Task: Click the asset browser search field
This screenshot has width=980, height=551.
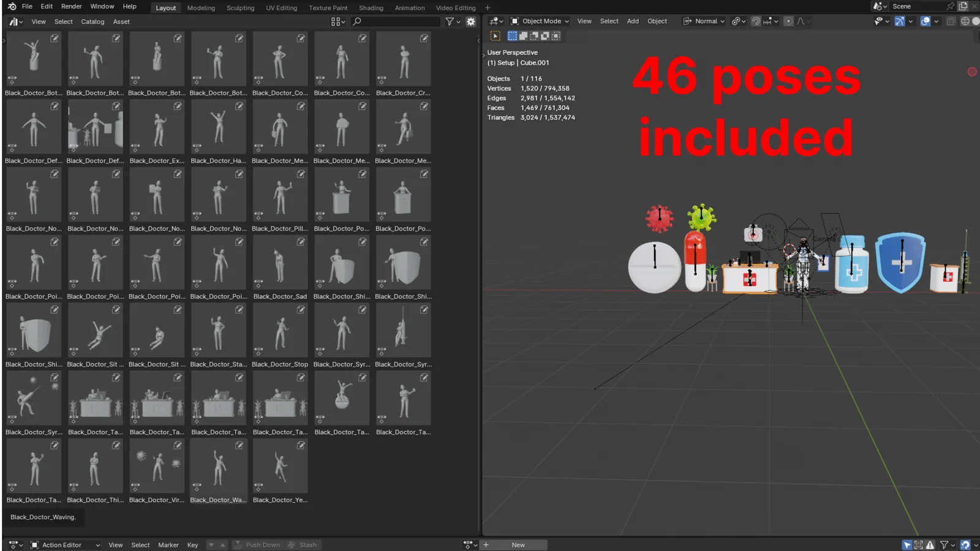Action: click(398, 21)
